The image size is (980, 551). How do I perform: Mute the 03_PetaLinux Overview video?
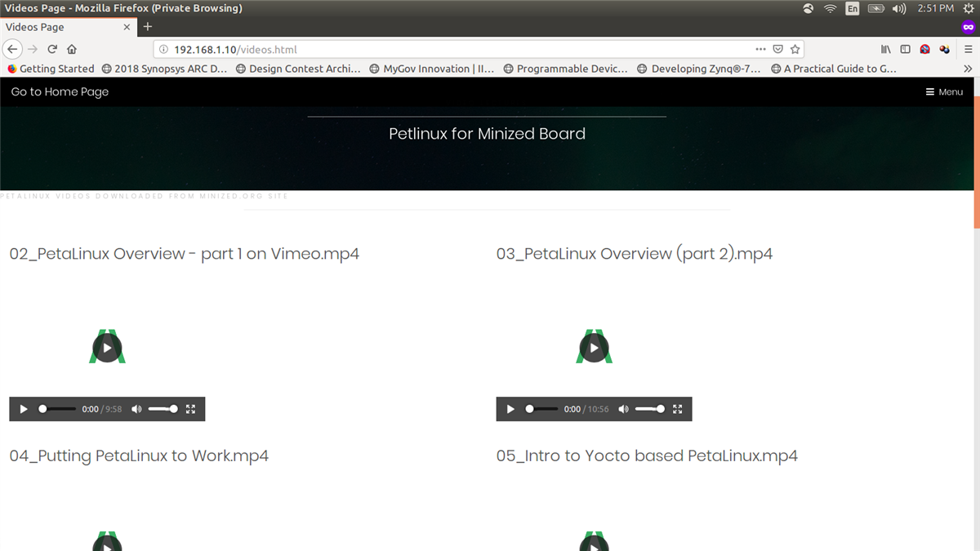(623, 409)
